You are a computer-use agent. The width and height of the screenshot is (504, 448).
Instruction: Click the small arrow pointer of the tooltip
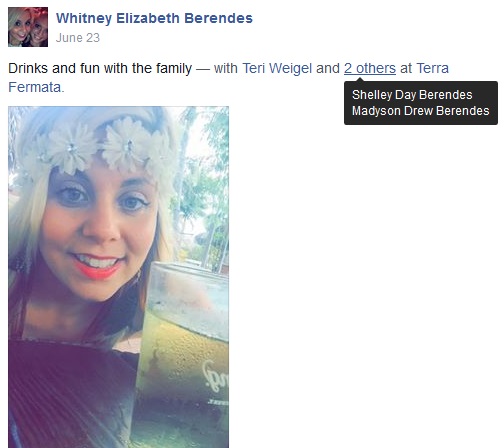point(359,80)
